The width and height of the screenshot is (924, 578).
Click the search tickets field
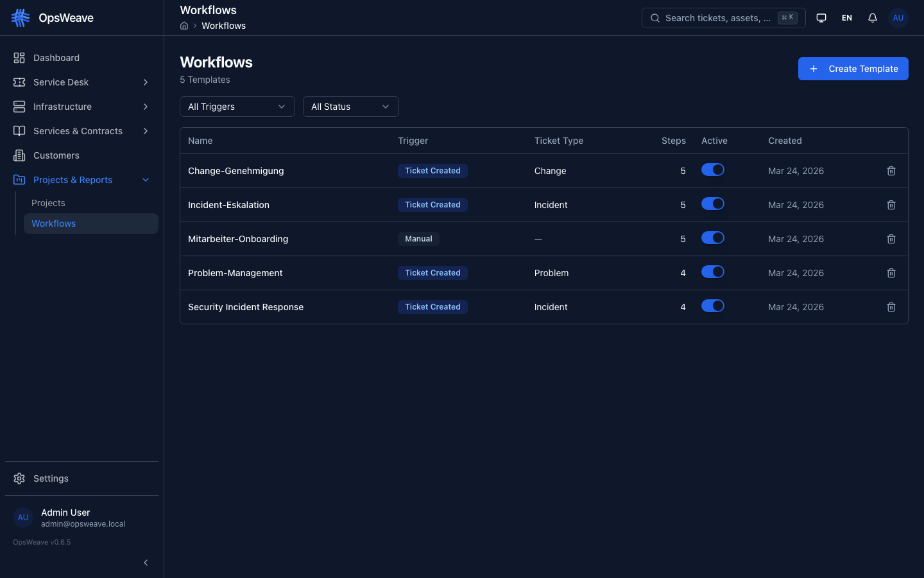[719, 17]
